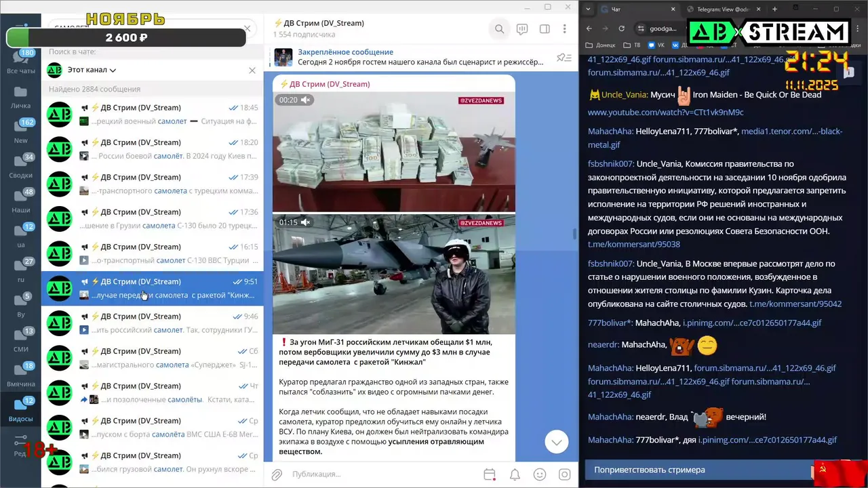View site info icon in address bar

640,28
